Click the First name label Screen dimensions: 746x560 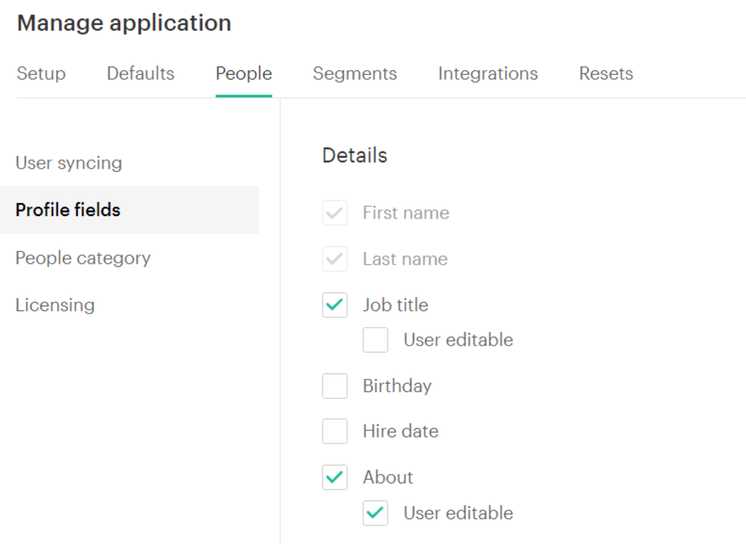[406, 213]
